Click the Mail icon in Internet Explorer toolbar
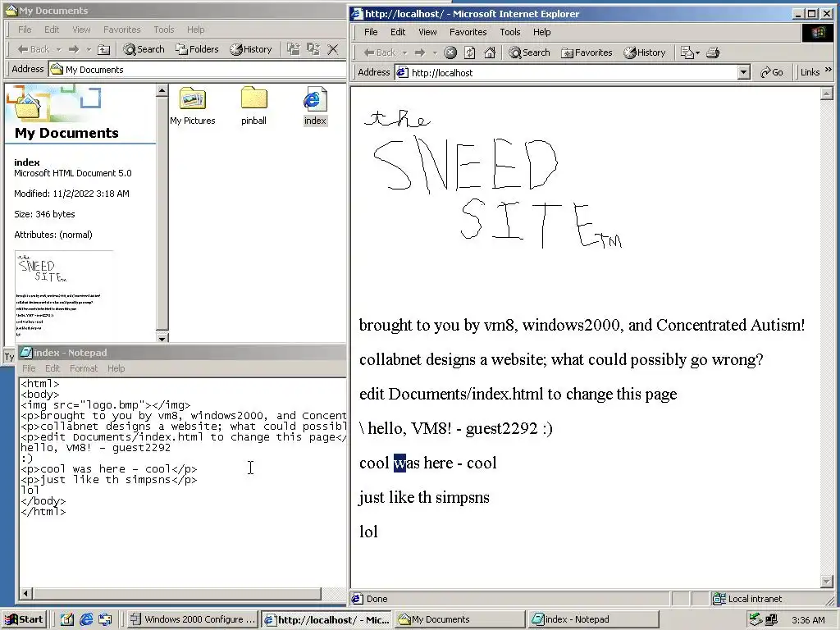The height and width of the screenshot is (630, 840). pos(687,52)
